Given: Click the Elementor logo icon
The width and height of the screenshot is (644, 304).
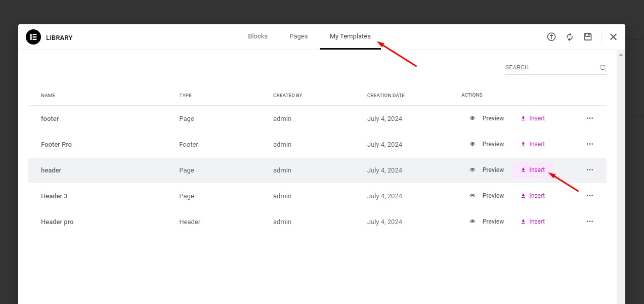Looking at the screenshot, I should tap(33, 37).
